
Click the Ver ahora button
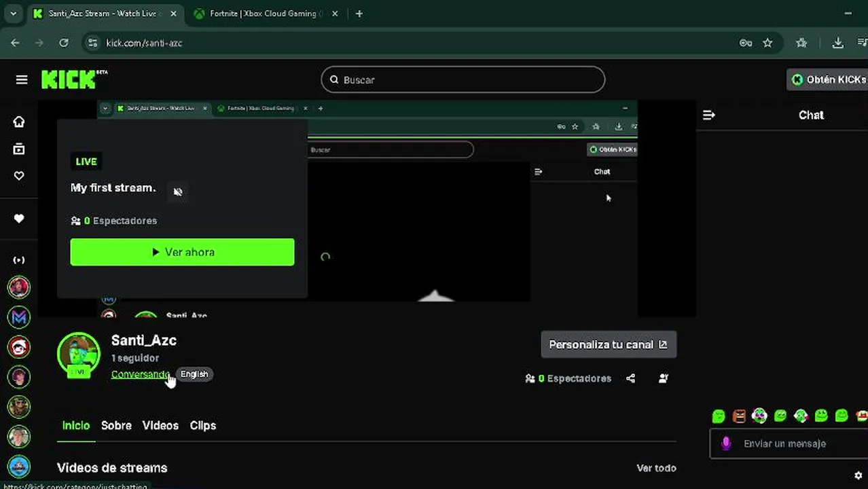click(182, 252)
